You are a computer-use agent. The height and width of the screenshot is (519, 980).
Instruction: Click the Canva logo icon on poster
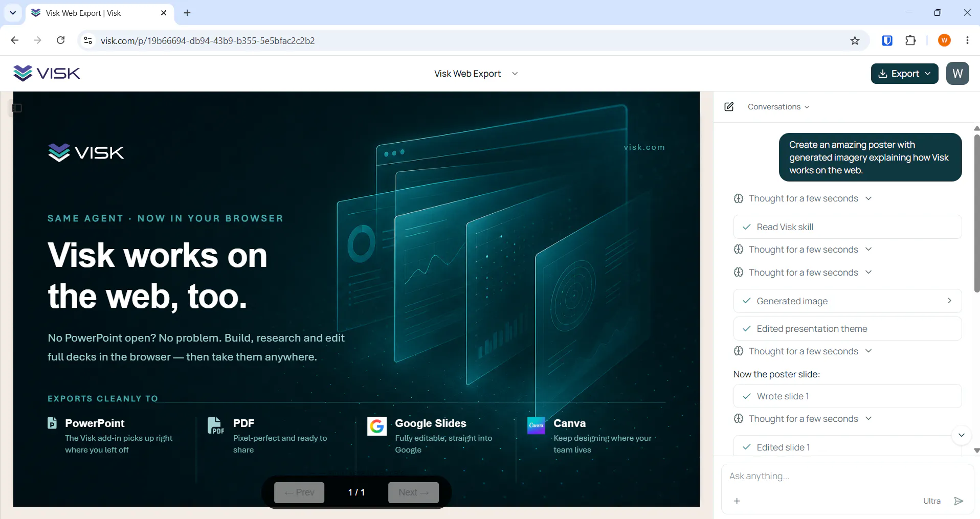point(536,425)
